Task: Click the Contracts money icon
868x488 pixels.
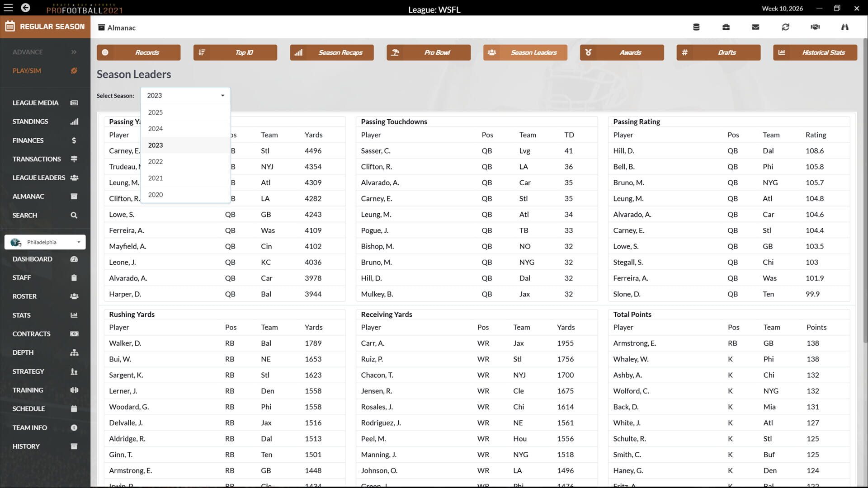Action: click(x=74, y=334)
